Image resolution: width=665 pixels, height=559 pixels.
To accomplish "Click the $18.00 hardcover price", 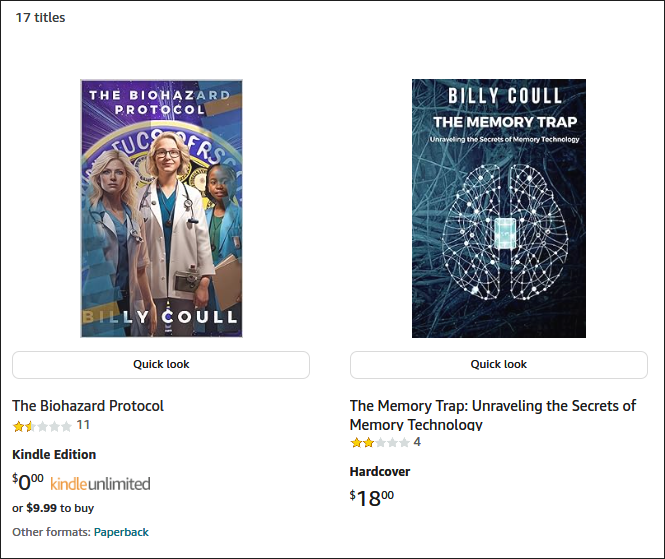I will [371, 497].
